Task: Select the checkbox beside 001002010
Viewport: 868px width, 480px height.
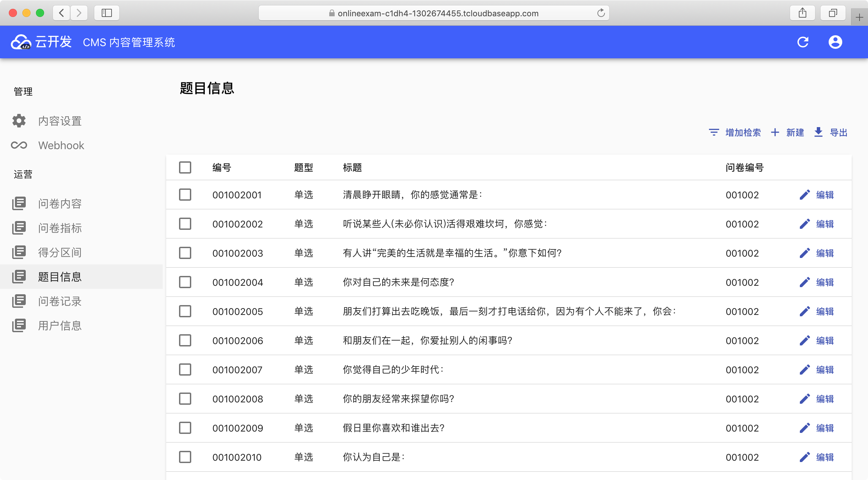Action: 185,457
